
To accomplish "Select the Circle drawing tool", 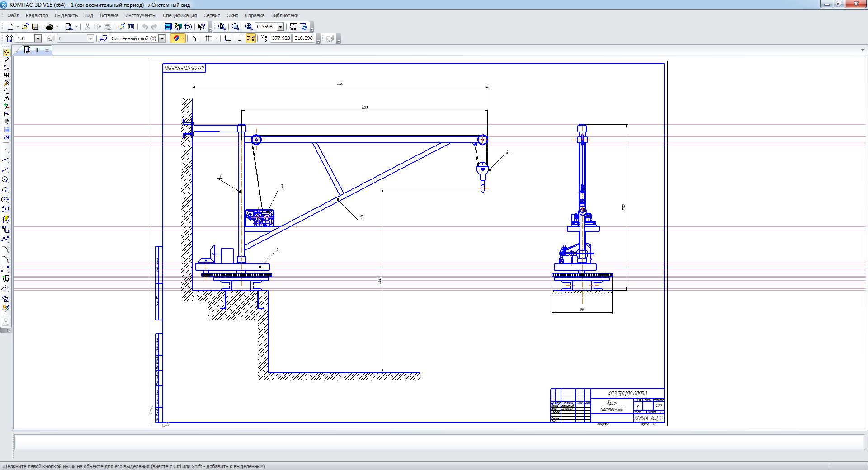I will click(x=5, y=180).
